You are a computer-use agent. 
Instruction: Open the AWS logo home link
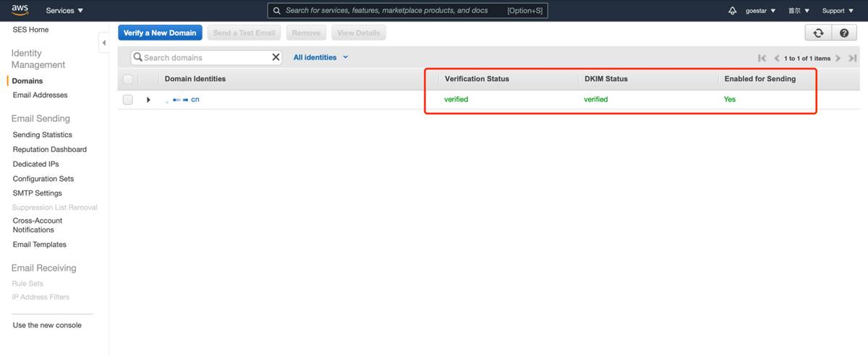[20, 10]
